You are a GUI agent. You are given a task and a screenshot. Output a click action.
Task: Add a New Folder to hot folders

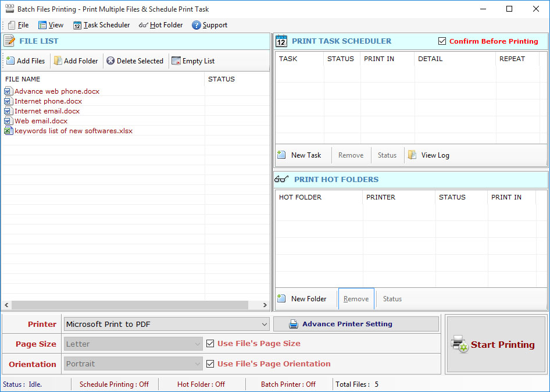(302, 299)
